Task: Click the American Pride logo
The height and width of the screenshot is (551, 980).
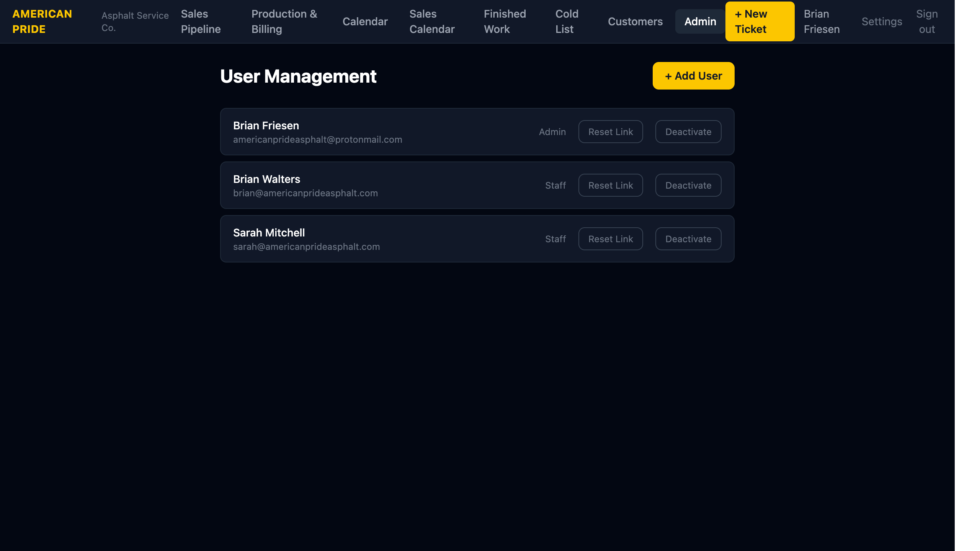Action: pyautogui.click(x=42, y=21)
